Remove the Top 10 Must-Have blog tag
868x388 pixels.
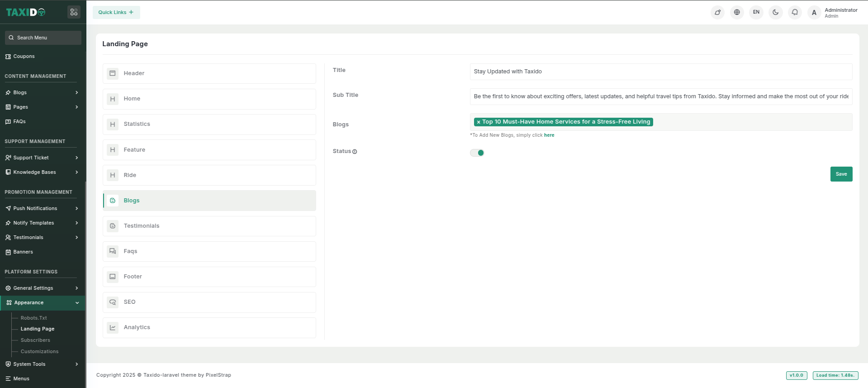pos(479,122)
